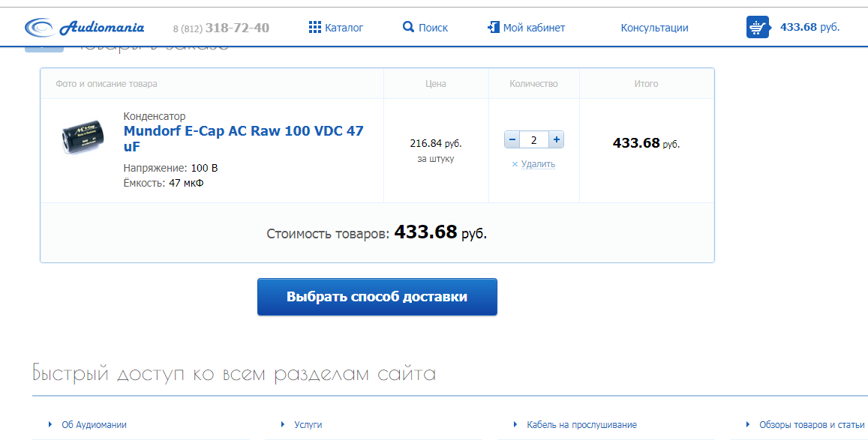
Task: Open the Audiomania logo homepage
Action: 85,27
